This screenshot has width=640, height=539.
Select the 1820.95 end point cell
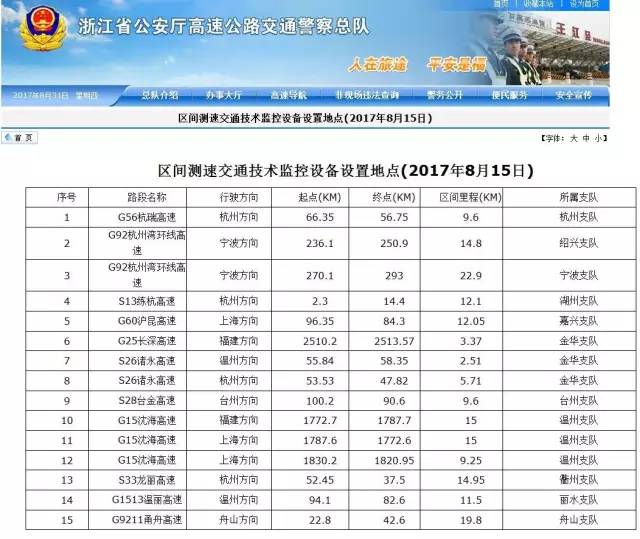point(384,461)
